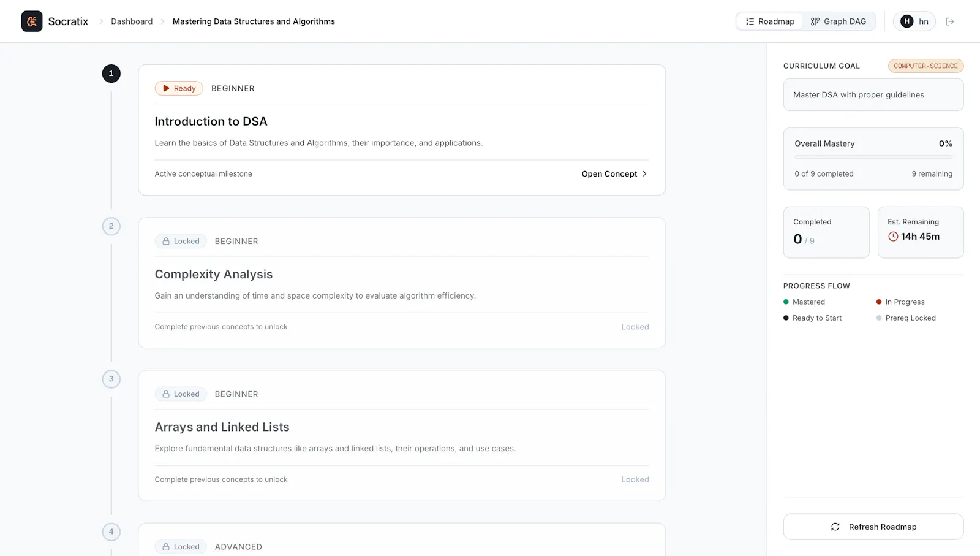Image resolution: width=980 pixels, height=556 pixels.
Task: Click the 0 of 9 completed text
Action: [x=824, y=174]
